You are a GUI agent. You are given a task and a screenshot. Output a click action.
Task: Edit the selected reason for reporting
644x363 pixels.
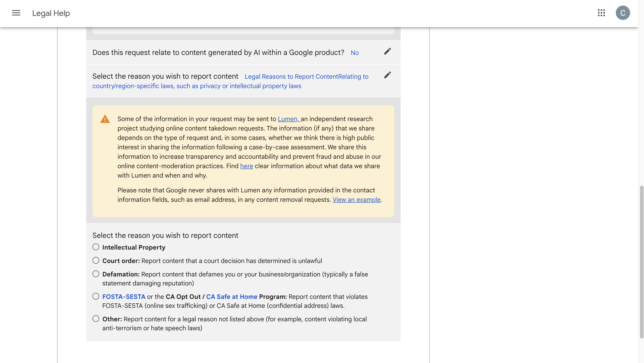click(388, 75)
